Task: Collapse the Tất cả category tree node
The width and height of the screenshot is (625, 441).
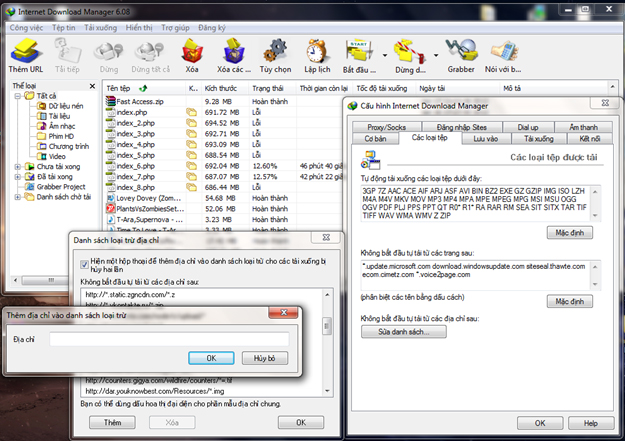Action: 17,96
